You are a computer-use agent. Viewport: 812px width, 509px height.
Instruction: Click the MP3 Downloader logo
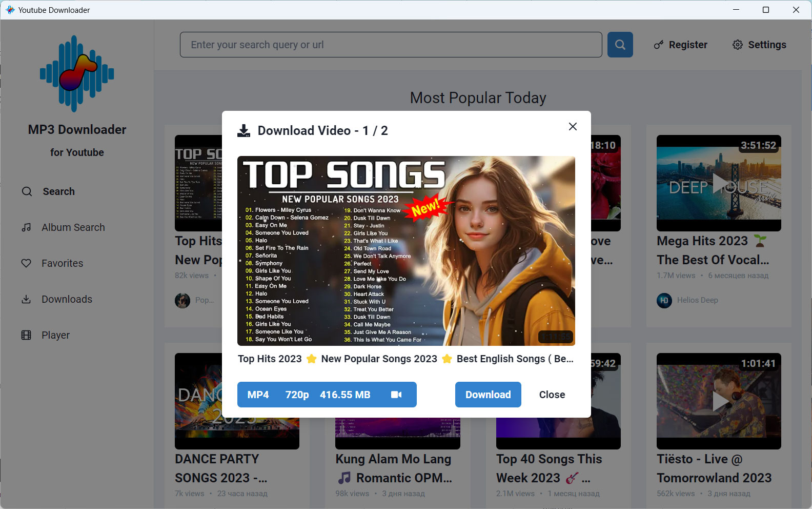click(77, 73)
